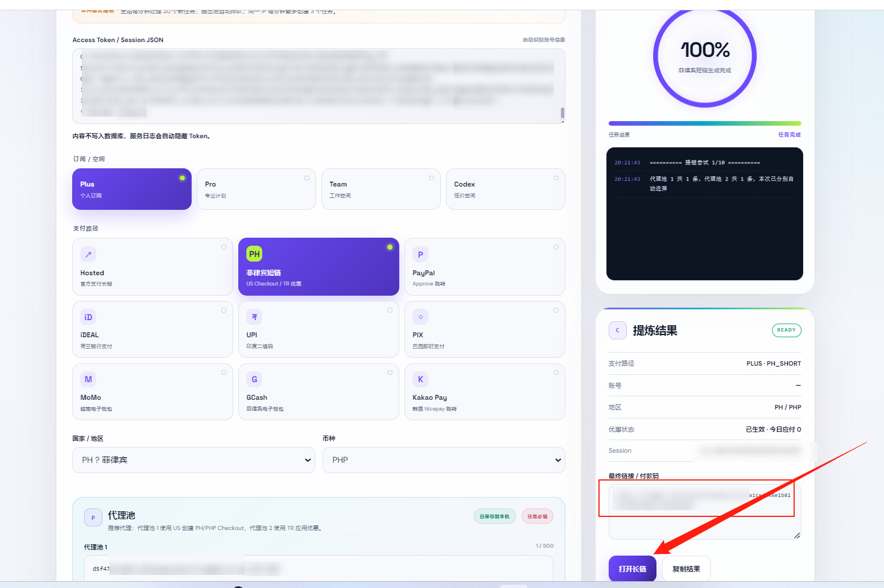Image resolution: width=884 pixels, height=588 pixels.
Task: Click the green PH icon on 菲律宾短链
Action: click(254, 254)
